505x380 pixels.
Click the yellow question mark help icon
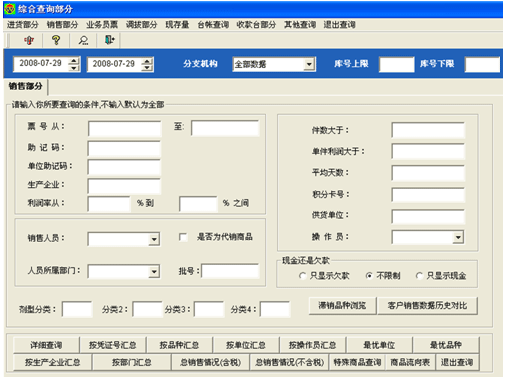[56, 40]
